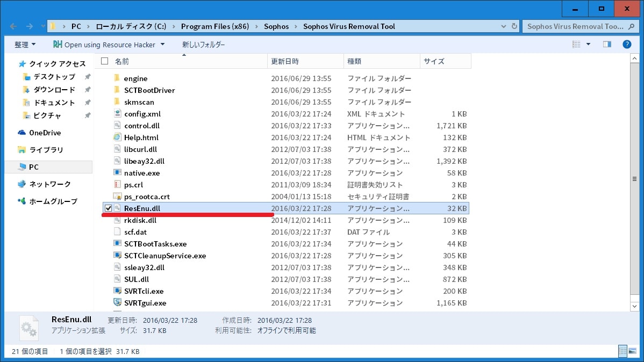Sort by 名前 column header
The width and height of the screenshot is (644, 362).
point(121,61)
